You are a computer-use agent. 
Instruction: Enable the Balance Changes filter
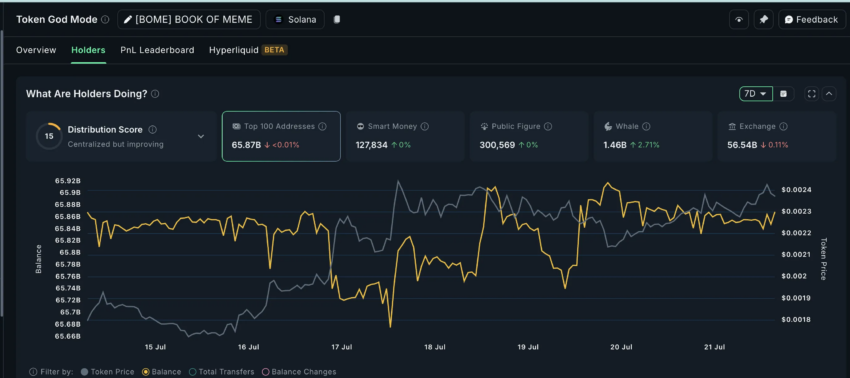[x=299, y=372]
